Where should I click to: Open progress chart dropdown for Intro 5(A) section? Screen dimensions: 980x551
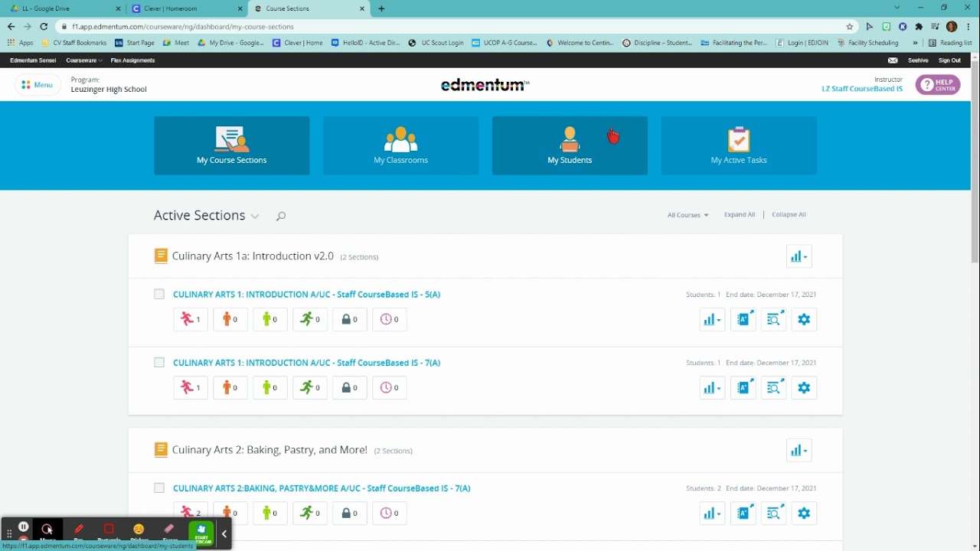click(712, 319)
